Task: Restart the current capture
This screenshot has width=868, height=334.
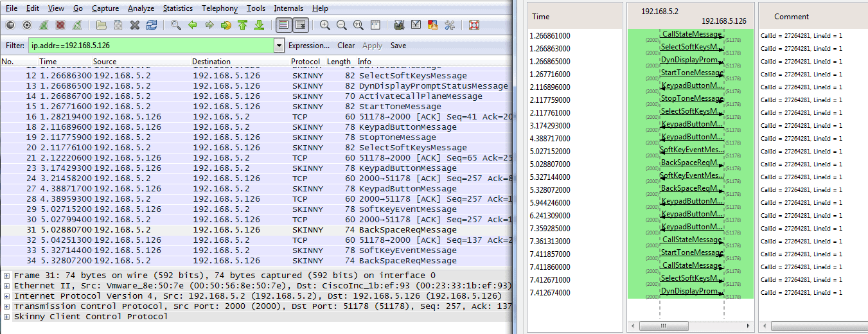Action: (77, 25)
